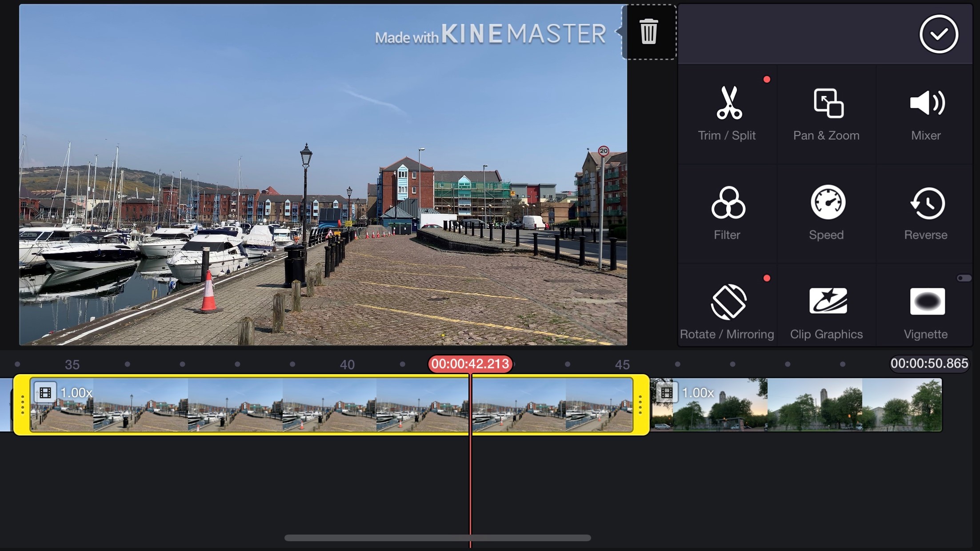This screenshot has height=551, width=980.
Task: Open the Mixer audio controls
Action: (x=926, y=111)
